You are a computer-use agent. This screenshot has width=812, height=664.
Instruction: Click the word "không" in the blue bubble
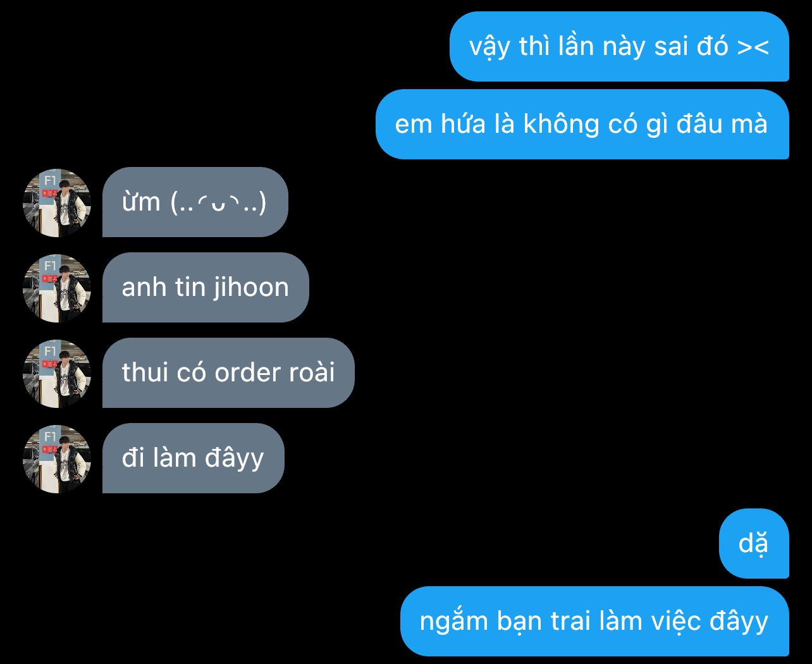pos(561,124)
